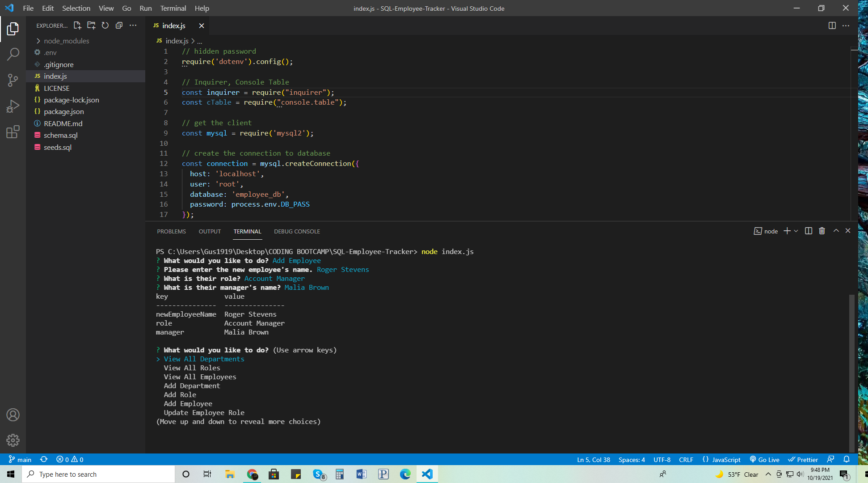Open the Extensions view

(x=13, y=132)
